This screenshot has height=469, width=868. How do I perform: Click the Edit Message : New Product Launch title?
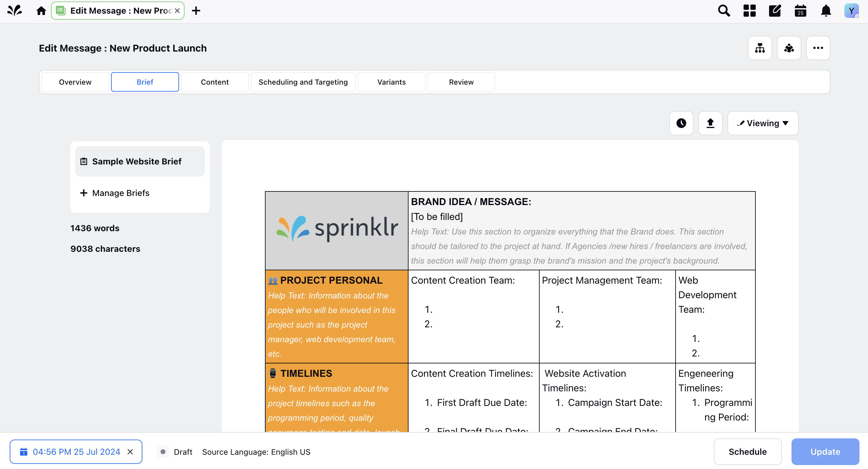[123, 48]
